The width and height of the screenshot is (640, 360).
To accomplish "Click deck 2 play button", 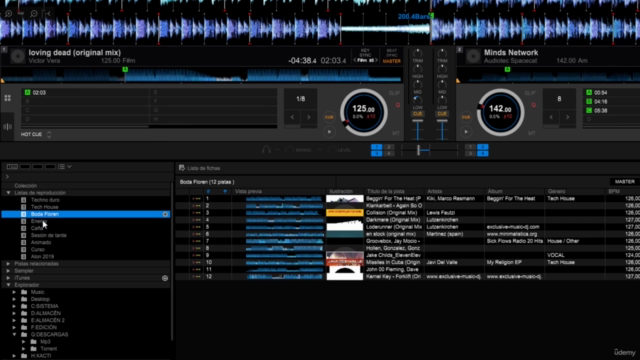I will [466, 132].
